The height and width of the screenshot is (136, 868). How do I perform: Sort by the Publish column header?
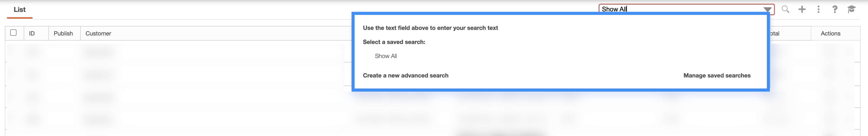pyautogui.click(x=63, y=34)
